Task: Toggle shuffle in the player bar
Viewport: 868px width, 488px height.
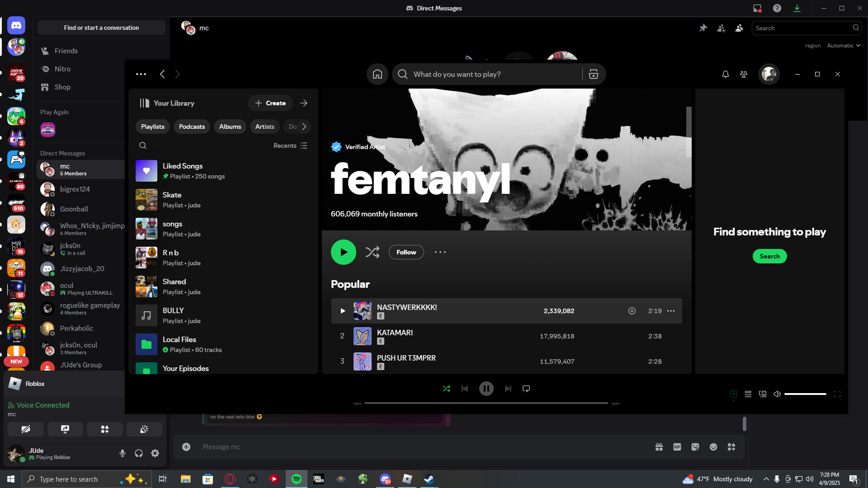Action: [x=446, y=389]
